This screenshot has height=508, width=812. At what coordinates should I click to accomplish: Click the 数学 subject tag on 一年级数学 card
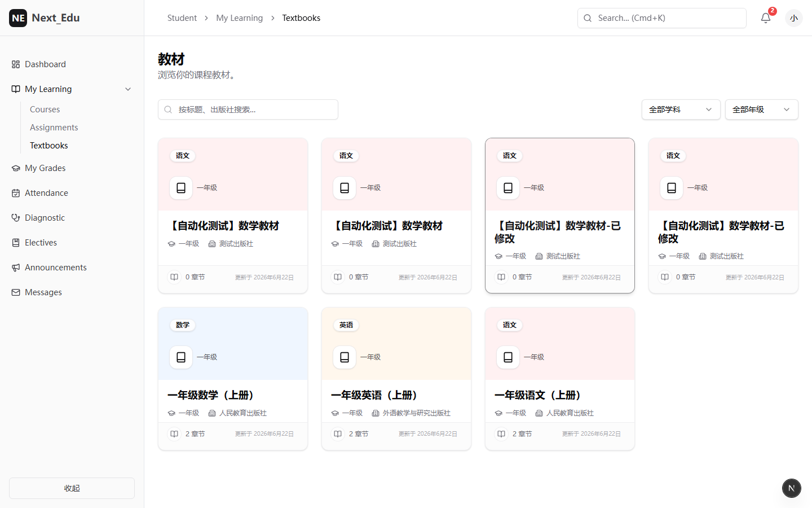point(183,325)
